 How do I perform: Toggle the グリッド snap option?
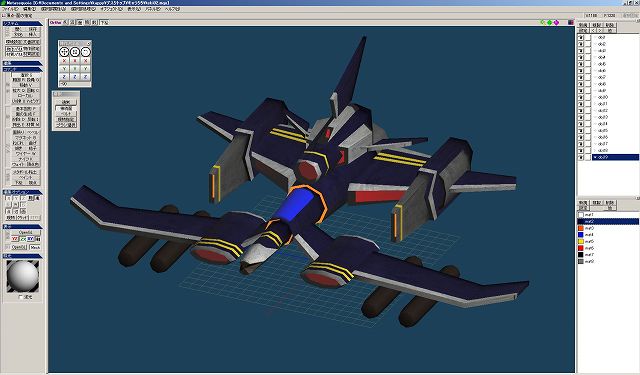[23, 217]
